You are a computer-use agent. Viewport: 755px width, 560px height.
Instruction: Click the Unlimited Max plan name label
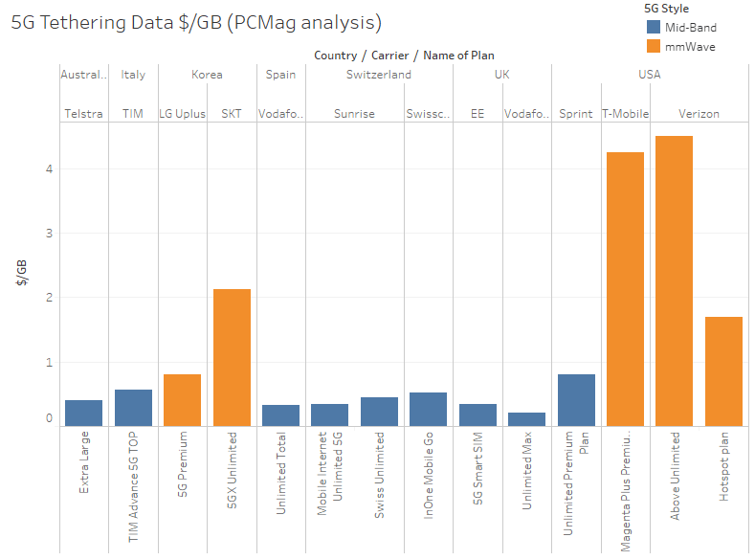pyautogui.click(x=526, y=470)
